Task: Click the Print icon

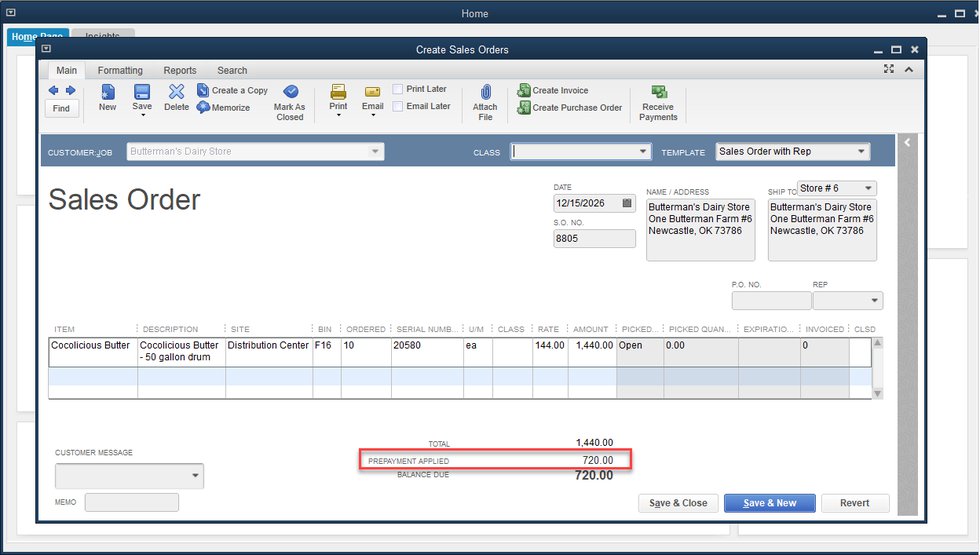Action: [338, 92]
